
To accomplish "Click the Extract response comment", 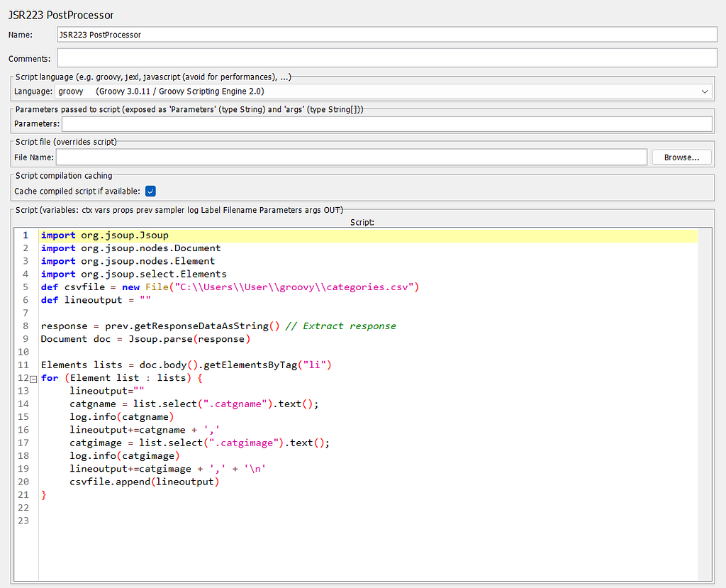I will click(x=341, y=326).
